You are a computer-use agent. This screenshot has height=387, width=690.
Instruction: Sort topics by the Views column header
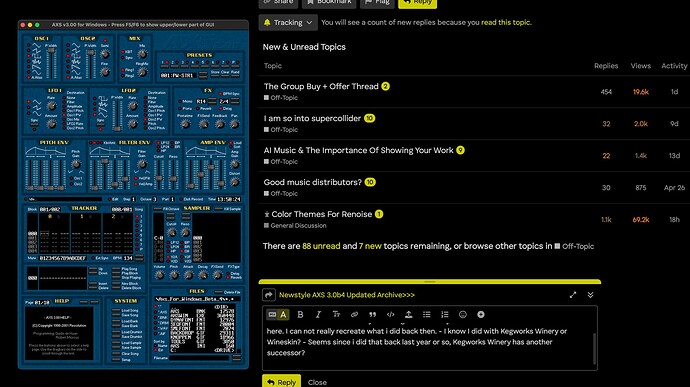[x=640, y=66]
